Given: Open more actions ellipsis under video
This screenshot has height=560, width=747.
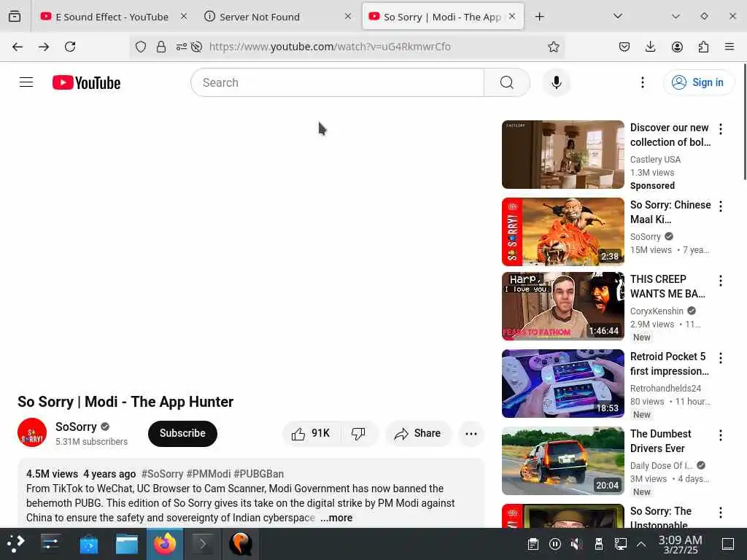Looking at the screenshot, I should click(471, 433).
